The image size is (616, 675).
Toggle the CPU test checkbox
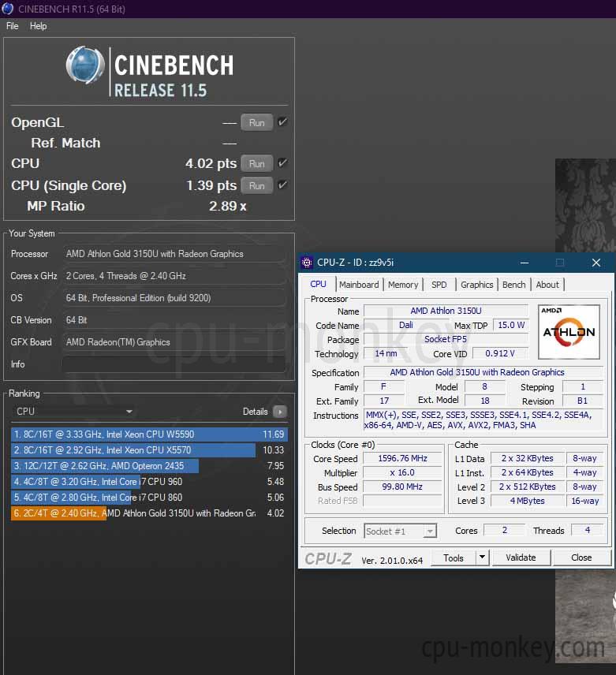(x=282, y=163)
